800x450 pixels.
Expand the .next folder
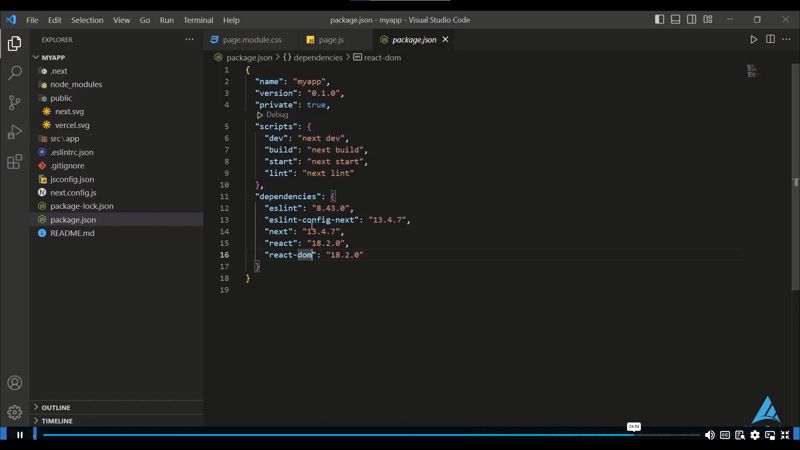click(117, 71)
